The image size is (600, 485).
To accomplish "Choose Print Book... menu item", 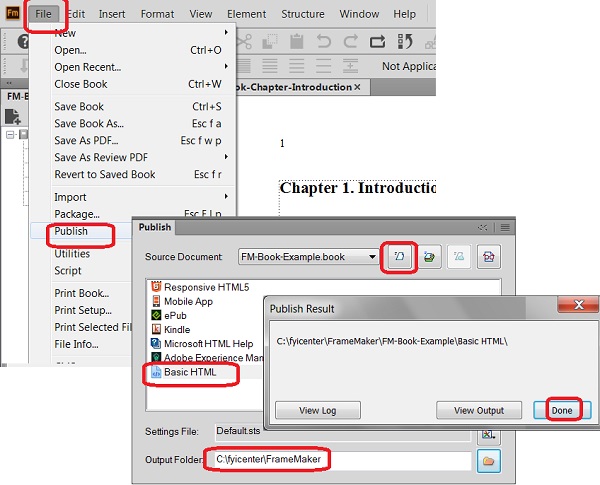I will [82, 293].
